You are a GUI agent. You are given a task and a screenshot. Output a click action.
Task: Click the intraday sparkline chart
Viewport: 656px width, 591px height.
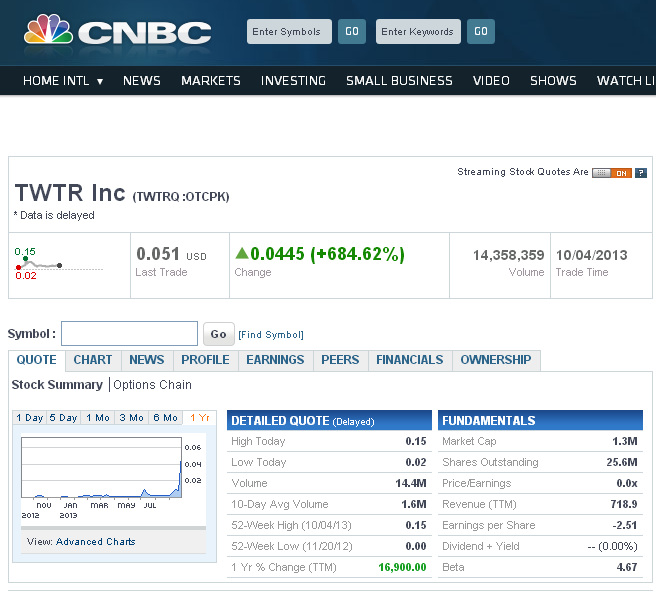pos(59,264)
